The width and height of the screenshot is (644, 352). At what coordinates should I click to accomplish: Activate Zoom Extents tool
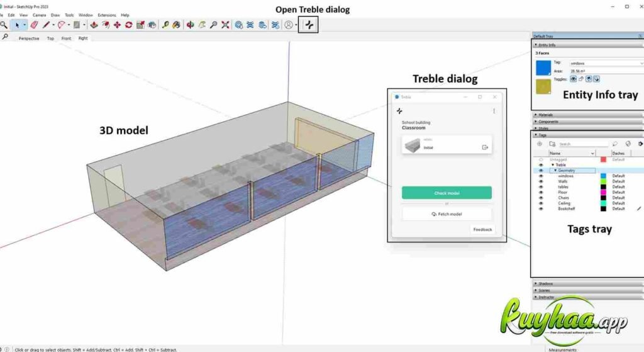point(225,25)
